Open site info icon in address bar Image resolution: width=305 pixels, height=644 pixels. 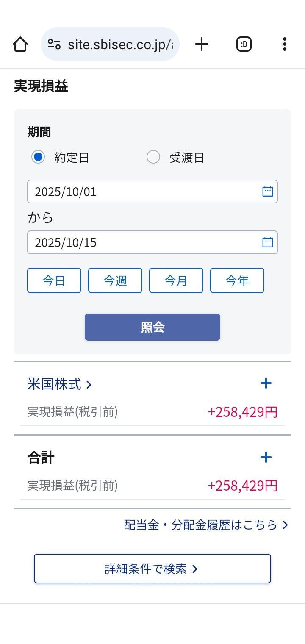tap(54, 44)
